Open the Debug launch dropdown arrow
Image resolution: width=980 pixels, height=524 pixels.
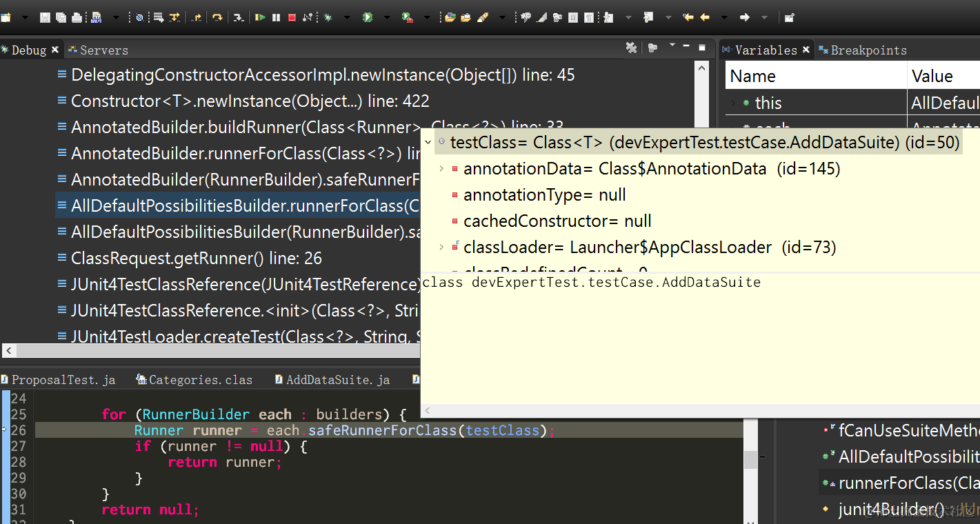(347, 18)
